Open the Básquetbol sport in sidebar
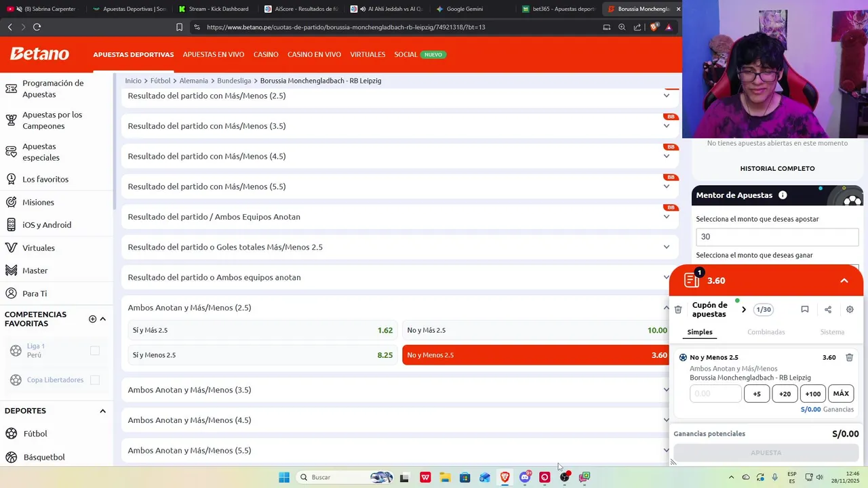This screenshot has height=488, width=868. [44, 457]
